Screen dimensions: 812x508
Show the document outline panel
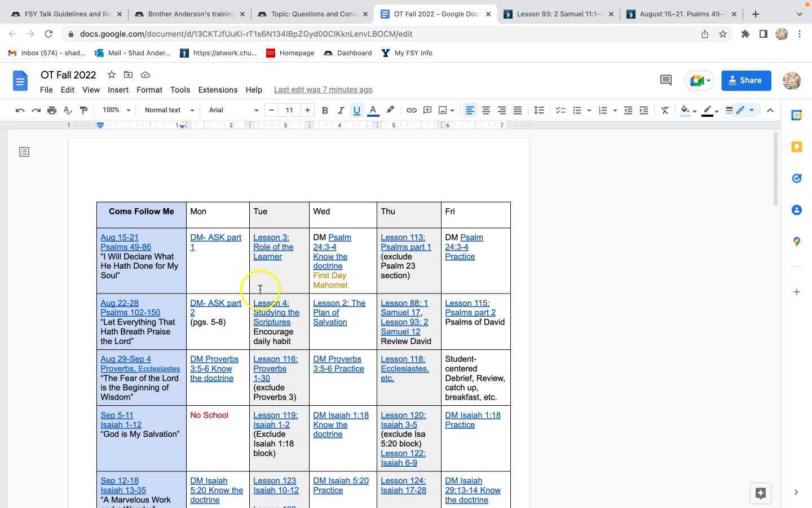click(24, 151)
